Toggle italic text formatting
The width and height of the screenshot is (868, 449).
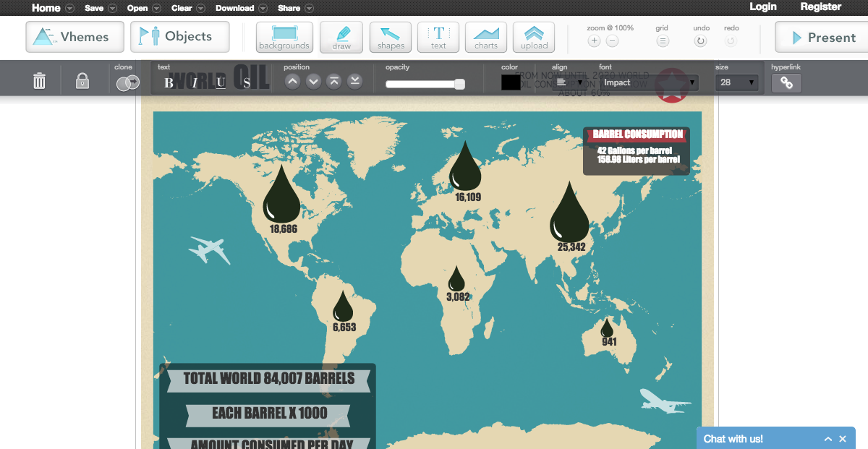coord(195,83)
